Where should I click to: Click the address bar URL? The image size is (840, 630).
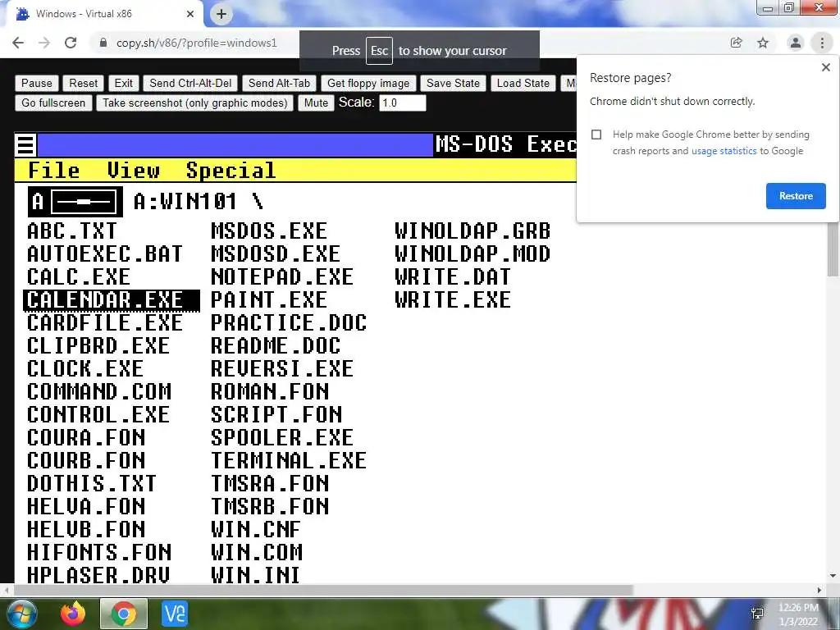[x=197, y=43]
